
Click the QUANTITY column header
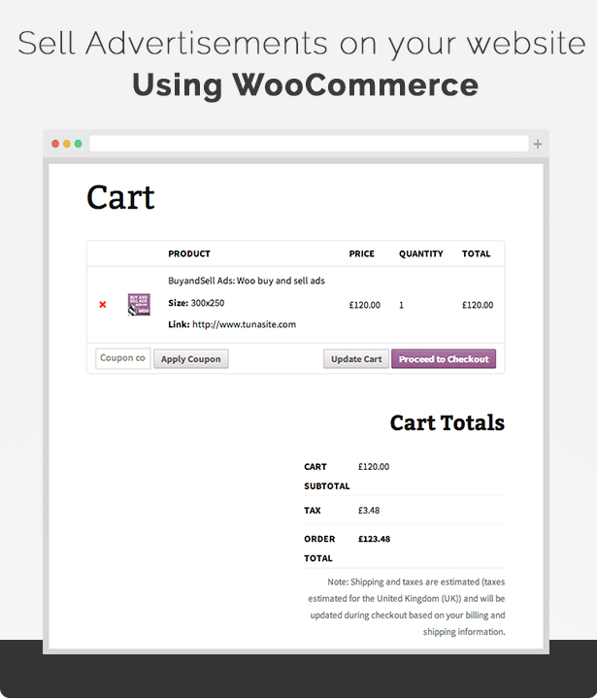click(x=421, y=253)
